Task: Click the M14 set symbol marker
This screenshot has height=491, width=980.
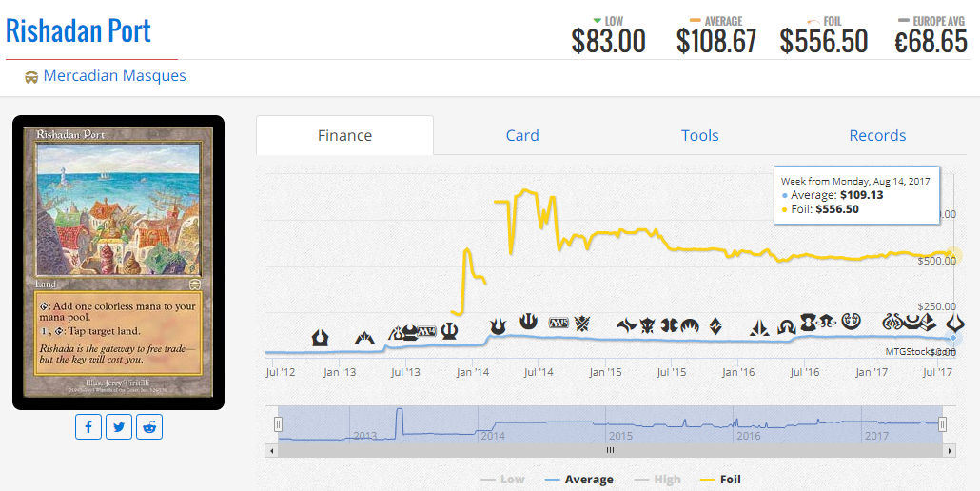Action: tap(427, 332)
